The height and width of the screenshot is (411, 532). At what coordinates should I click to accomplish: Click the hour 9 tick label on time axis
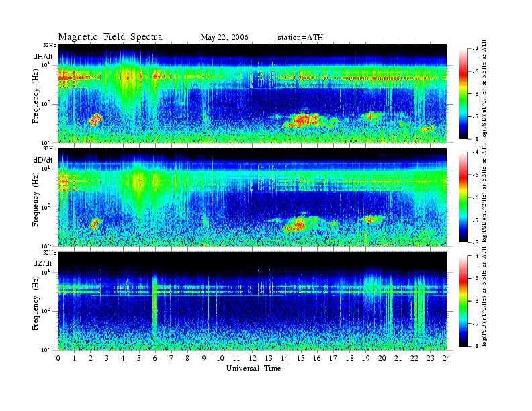(x=204, y=358)
